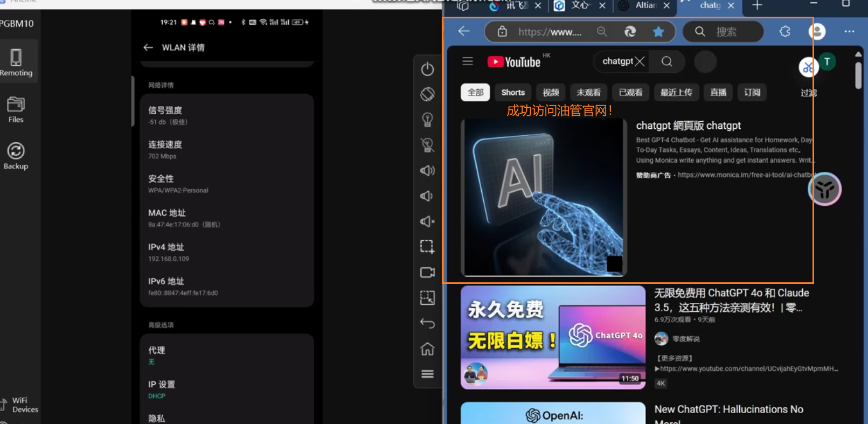Image resolution: width=868 pixels, height=424 pixels.
Task: Go back from WLAN 详情 page arrow
Action: (148, 47)
